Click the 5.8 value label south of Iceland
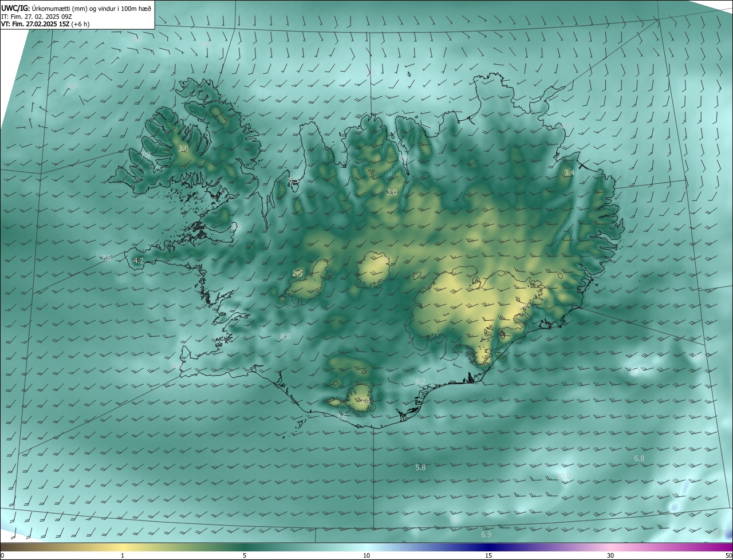This screenshot has height=560, width=733. (420, 468)
